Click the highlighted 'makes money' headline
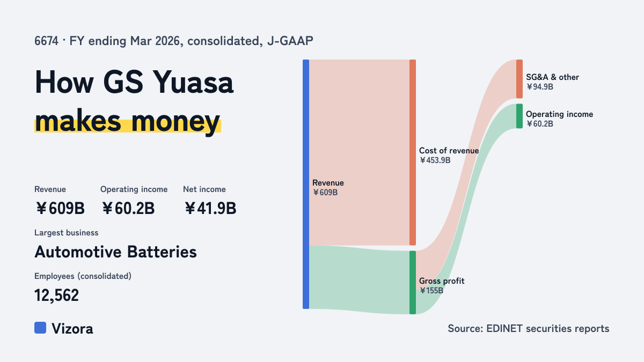The width and height of the screenshot is (644, 362). (x=127, y=121)
